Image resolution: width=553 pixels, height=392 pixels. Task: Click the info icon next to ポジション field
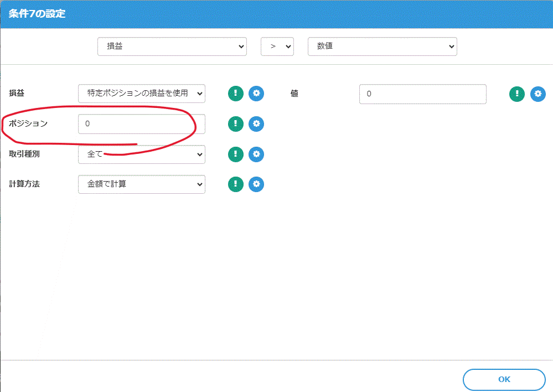235,124
